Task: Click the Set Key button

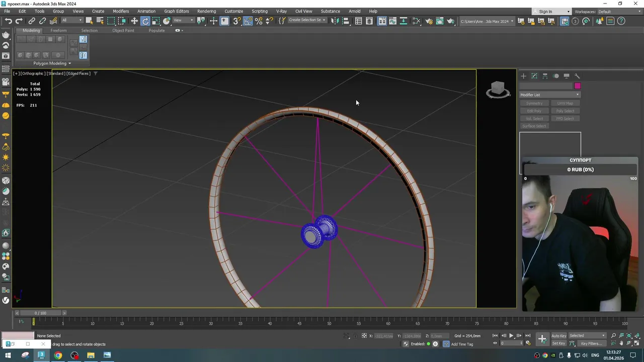Action: coord(558,343)
